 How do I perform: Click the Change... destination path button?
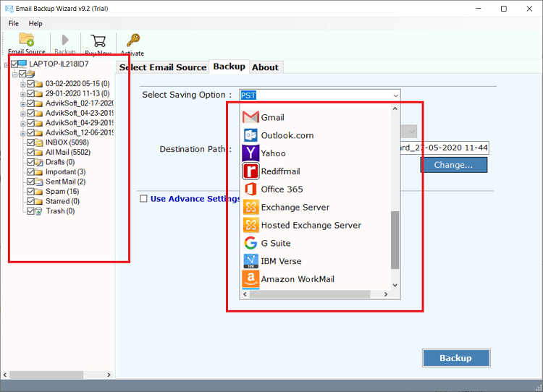454,165
